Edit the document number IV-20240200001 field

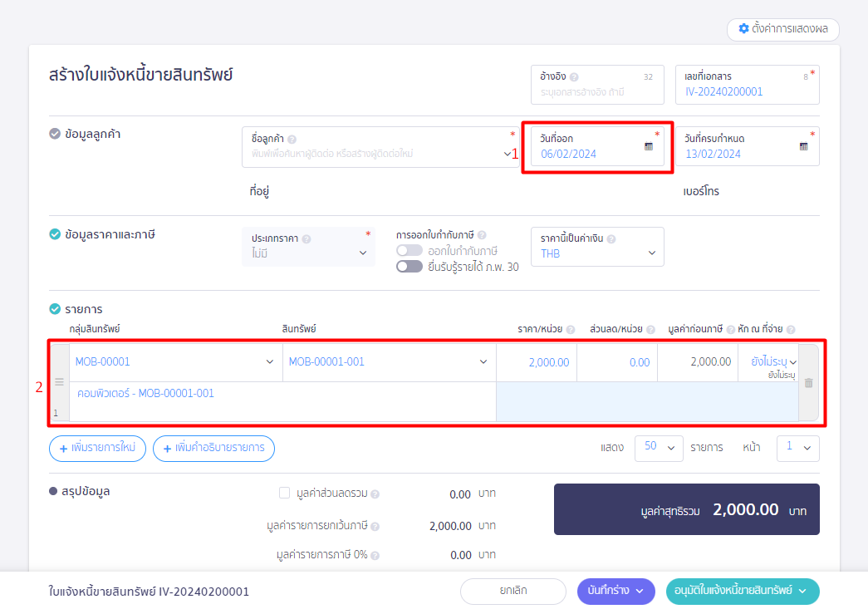[x=747, y=85]
